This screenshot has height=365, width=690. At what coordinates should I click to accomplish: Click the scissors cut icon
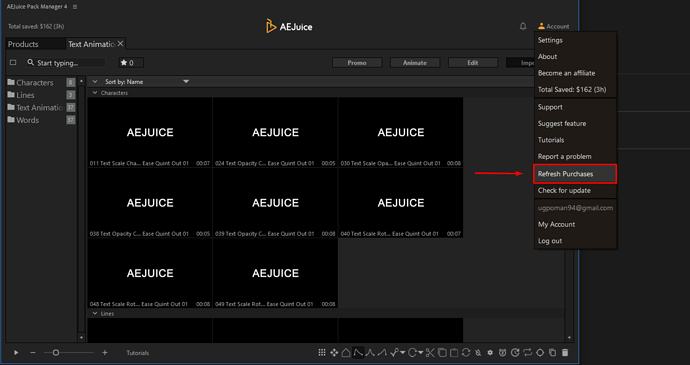(x=430, y=353)
